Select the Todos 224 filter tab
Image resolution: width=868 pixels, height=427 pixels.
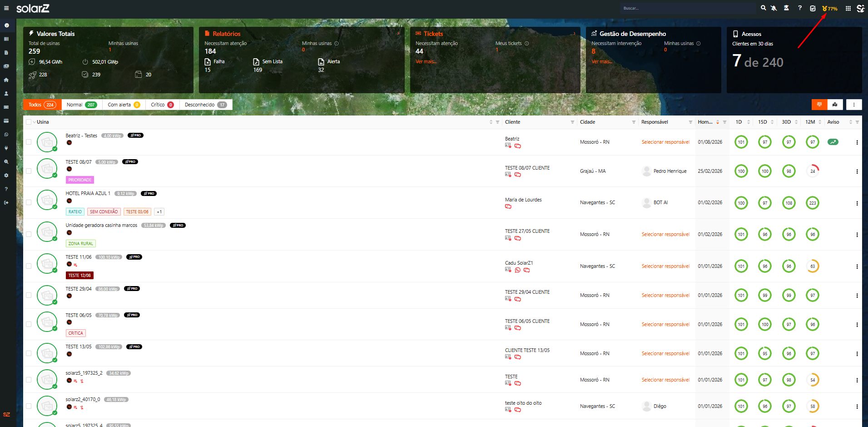[x=42, y=105]
